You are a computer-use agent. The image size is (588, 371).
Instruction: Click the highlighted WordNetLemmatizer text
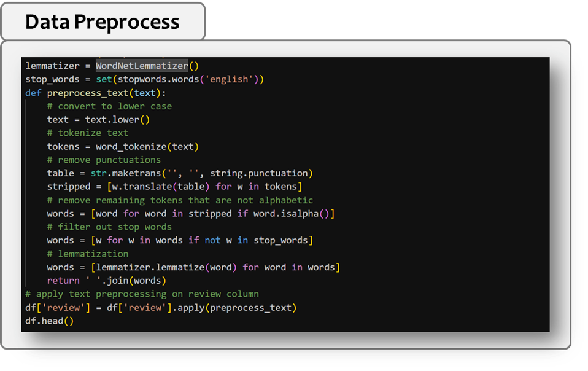(x=142, y=66)
